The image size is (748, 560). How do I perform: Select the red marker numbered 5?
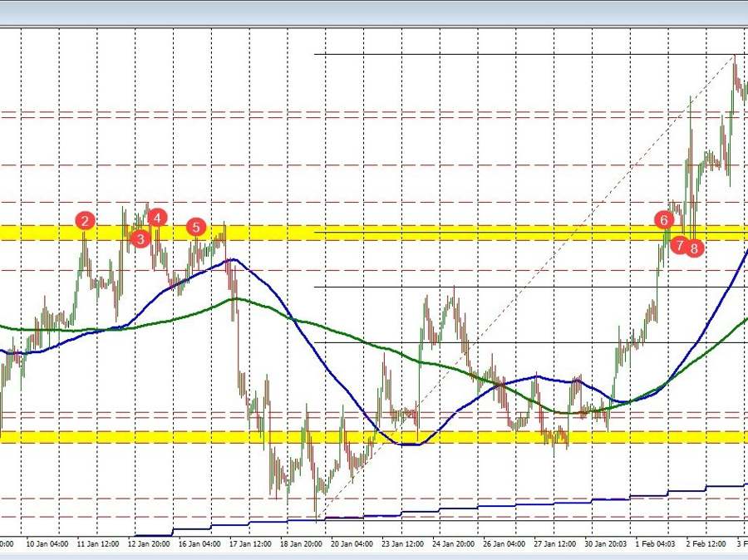pyautogui.click(x=196, y=227)
